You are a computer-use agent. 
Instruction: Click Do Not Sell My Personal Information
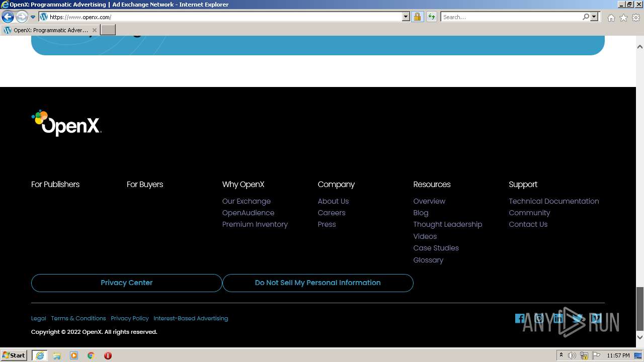point(317,283)
